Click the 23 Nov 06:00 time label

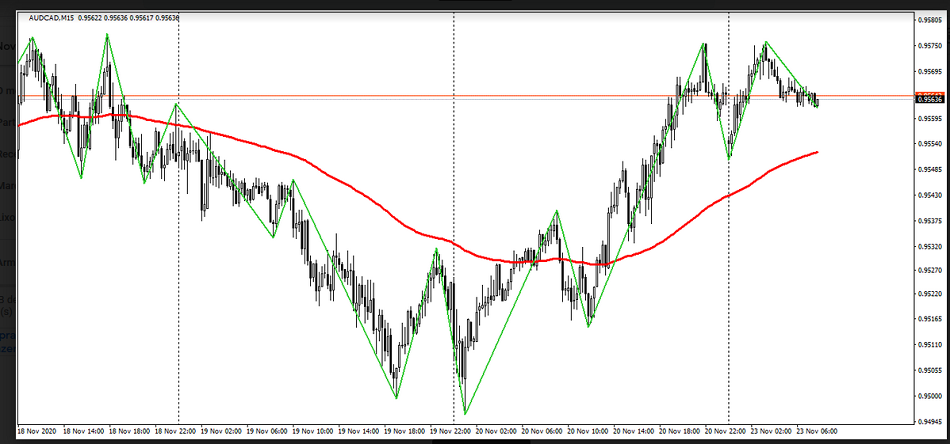[818, 432]
